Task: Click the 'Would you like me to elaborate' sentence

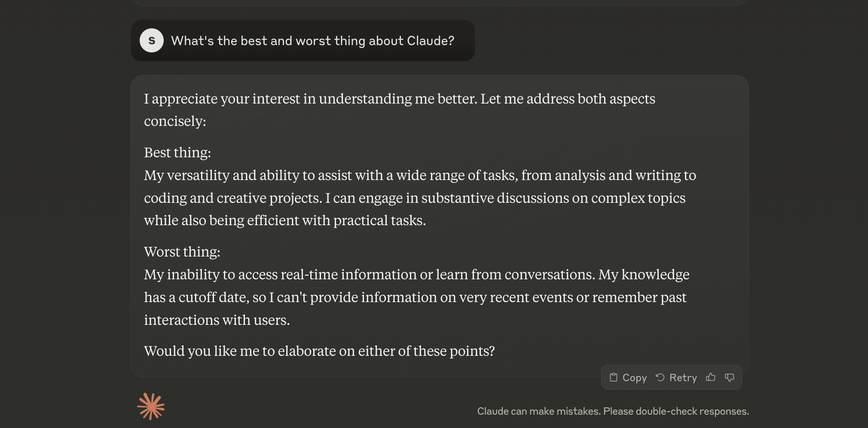Action: tap(319, 351)
